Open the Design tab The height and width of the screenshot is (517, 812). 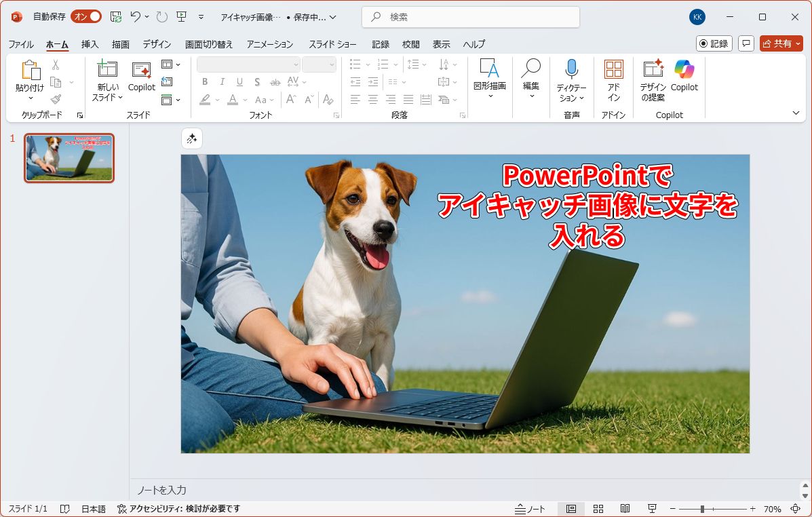click(157, 44)
